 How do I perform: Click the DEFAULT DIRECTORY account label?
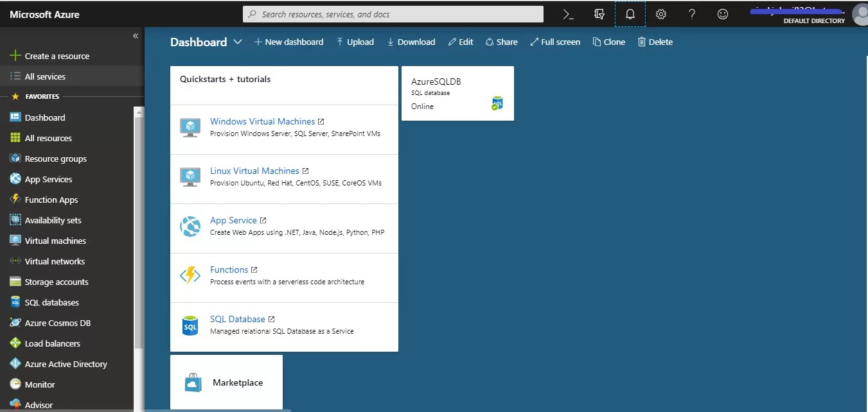pos(814,21)
